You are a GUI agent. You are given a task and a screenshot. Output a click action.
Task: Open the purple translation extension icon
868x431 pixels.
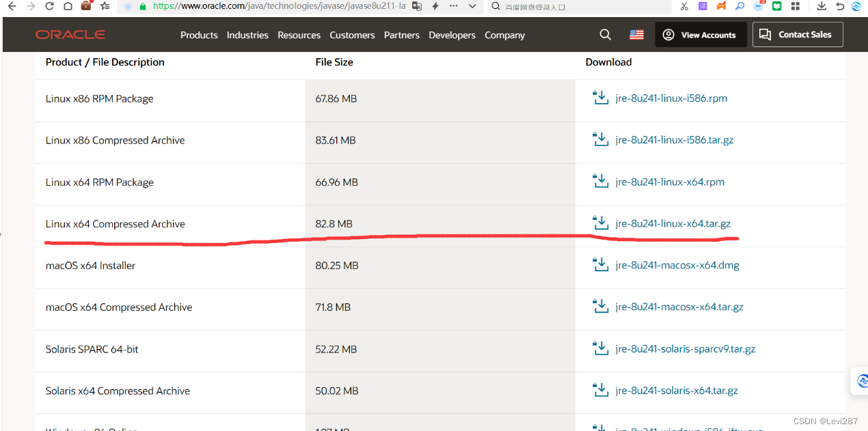click(703, 6)
